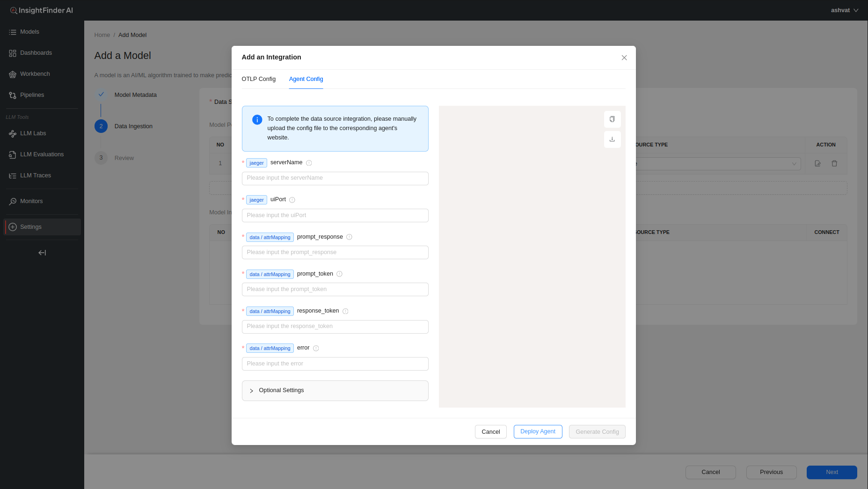The image size is (868, 489).
Task: Focus the prompt_token input field
Action: 335,289
